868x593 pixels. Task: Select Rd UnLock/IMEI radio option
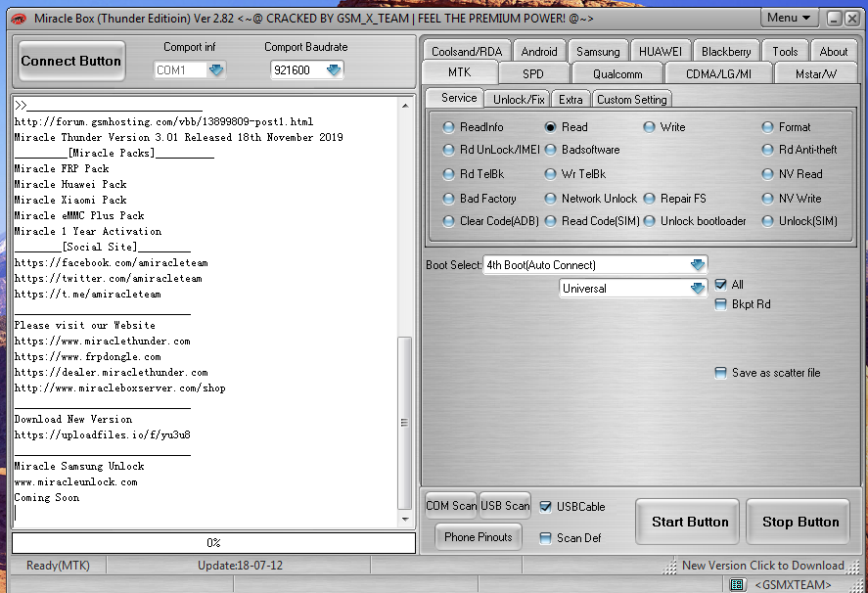[491, 150]
